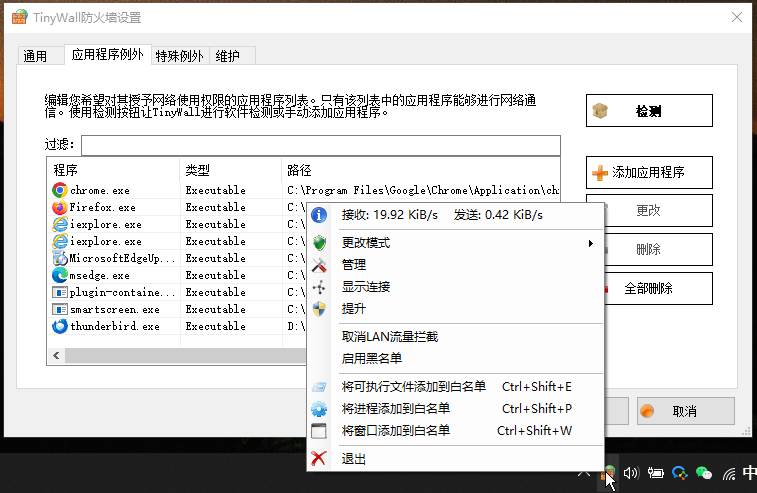Click the red X icon beside 退出
757x493 pixels.
point(320,459)
